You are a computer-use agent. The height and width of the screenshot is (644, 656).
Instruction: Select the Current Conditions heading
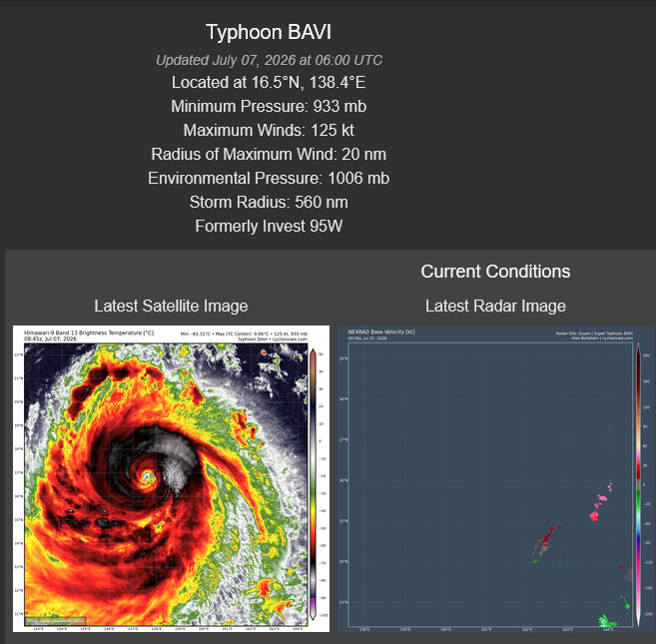pyautogui.click(x=496, y=272)
